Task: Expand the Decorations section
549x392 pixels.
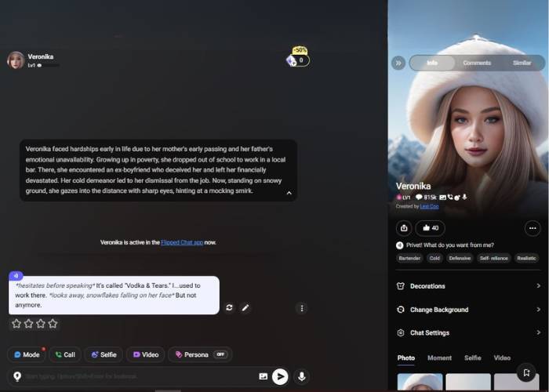Action: [x=469, y=286]
